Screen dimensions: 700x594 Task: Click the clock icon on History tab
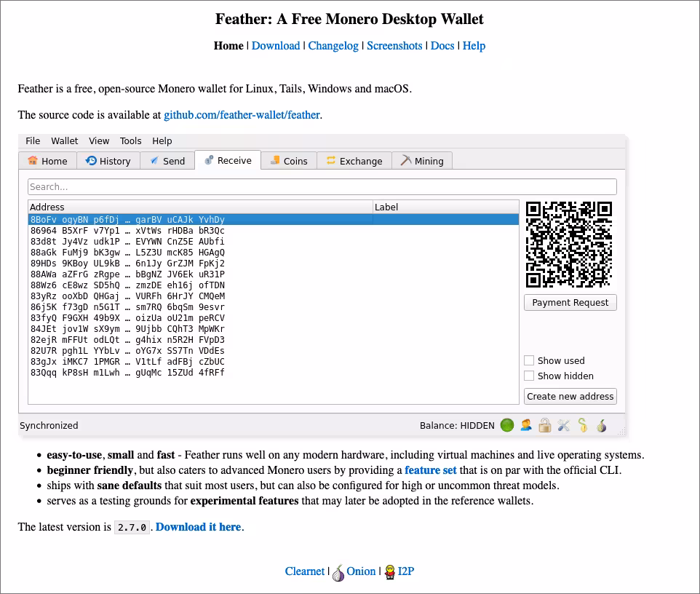point(91,160)
